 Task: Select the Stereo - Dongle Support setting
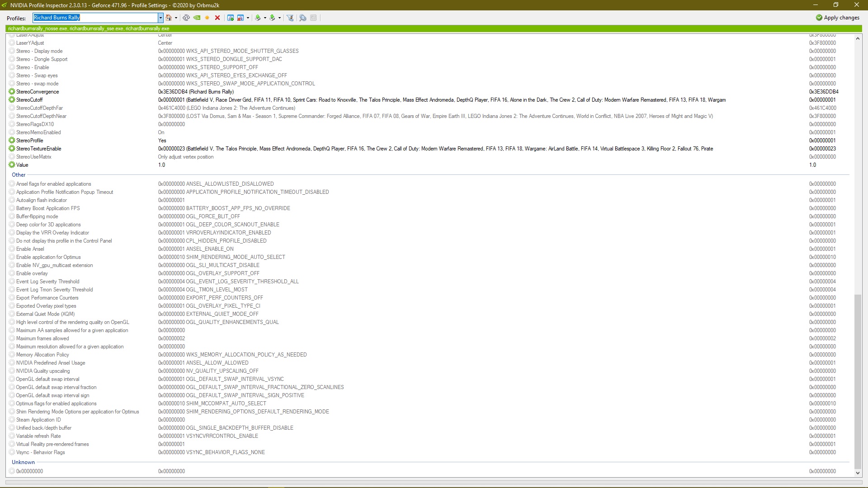[42, 59]
